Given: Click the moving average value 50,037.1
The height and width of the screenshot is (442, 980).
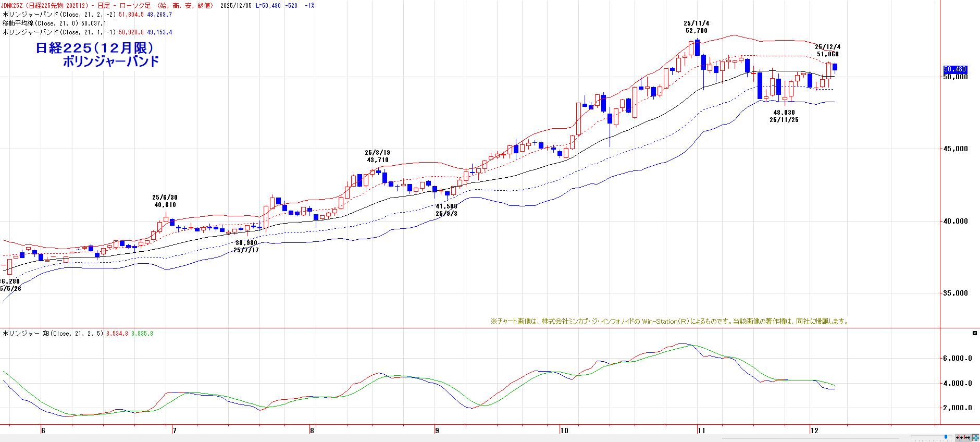Looking at the screenshot, I should tap(93, 23).
